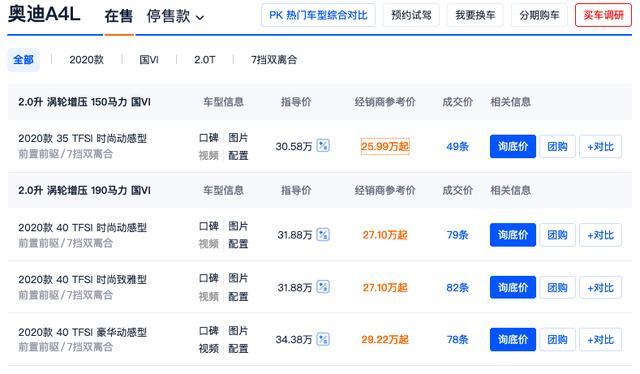Open PK 热门车型综合对比
Image resolution: width=640 pixels, height=374 pixels.
point(318,16)
